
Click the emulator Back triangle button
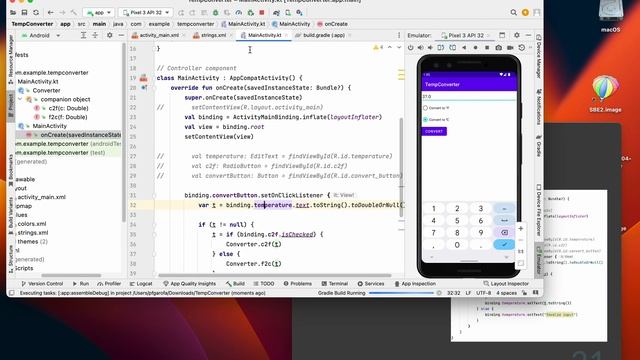(464, 48)
